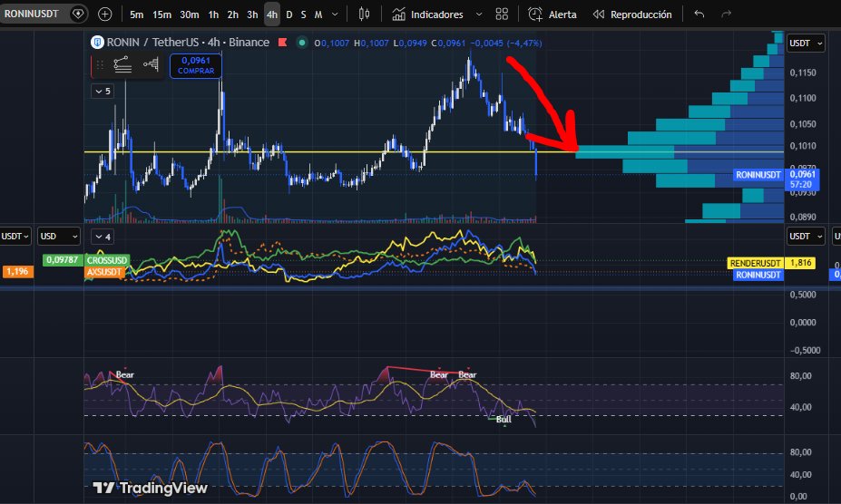
Task: Click the diamond icon next to RONINUSDT
Action: (78, 14)
